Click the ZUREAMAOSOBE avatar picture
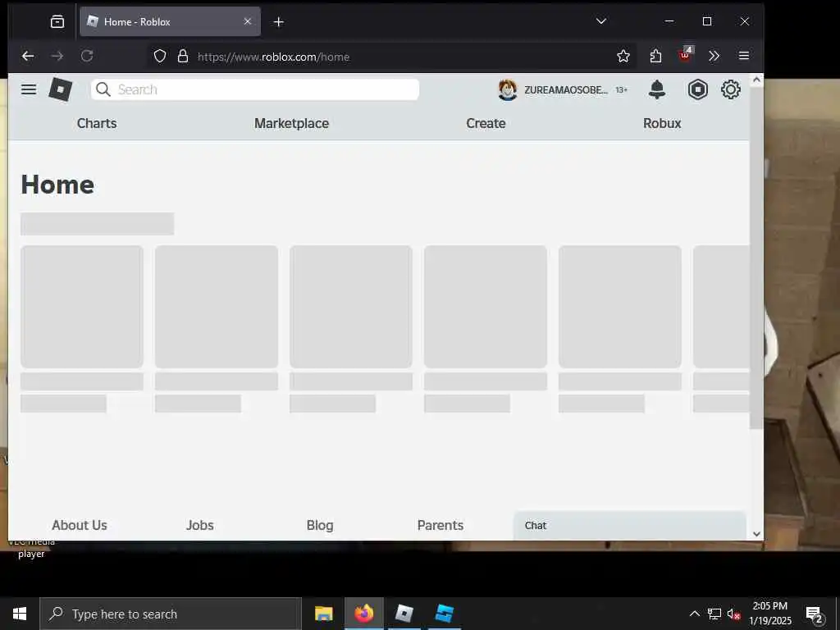The image size is (840, 630). (507, 89)
